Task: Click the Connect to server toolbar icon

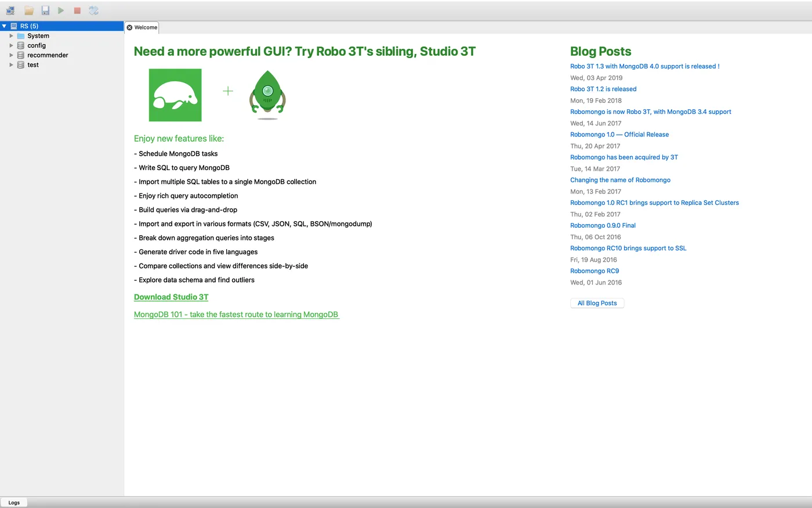Action: (10, 10)
